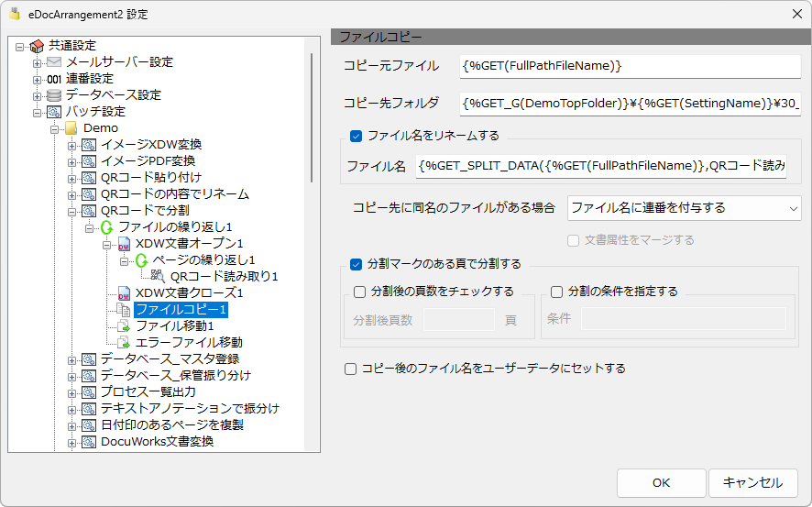The width and height of the screenshot is (812, 507).
Task: Click the ファイルの繰り返し1 loop icon
Action: tap(106, 226)
